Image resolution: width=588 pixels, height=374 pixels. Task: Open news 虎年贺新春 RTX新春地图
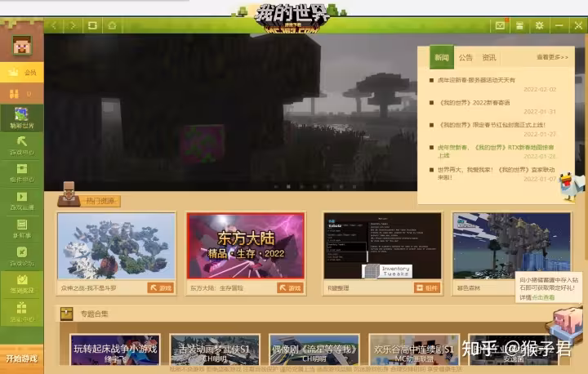(496, 151)
